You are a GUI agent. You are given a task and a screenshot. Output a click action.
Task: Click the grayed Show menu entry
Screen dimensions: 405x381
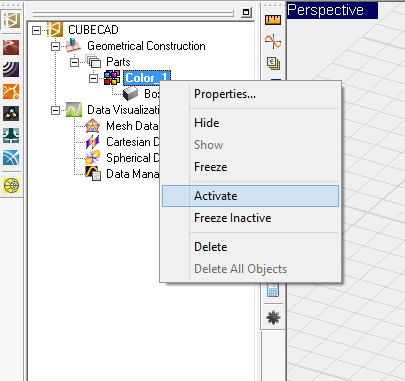point(251,145)
